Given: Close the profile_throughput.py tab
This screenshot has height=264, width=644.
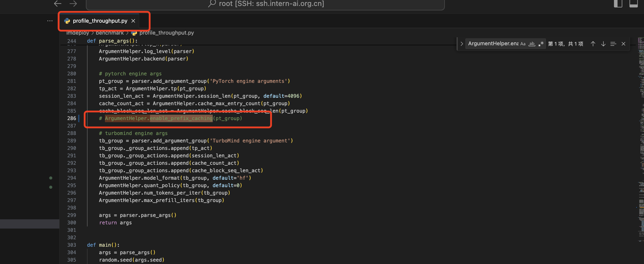Looking at the screenshot, I should (x=133, y=21).
